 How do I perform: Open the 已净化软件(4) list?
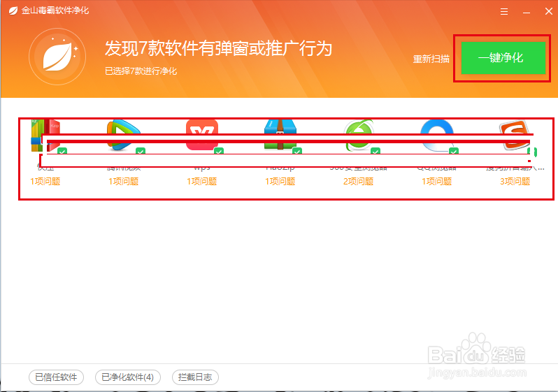[x=128, y=377]
